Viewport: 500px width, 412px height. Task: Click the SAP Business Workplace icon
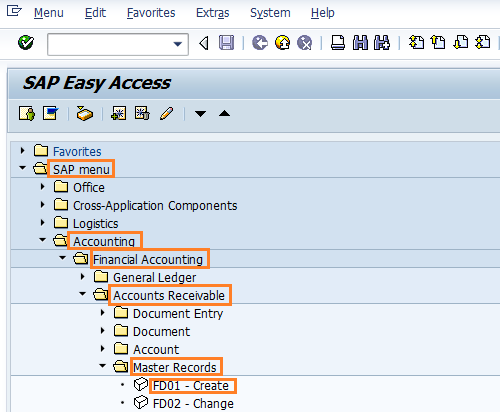click(85, 114)
